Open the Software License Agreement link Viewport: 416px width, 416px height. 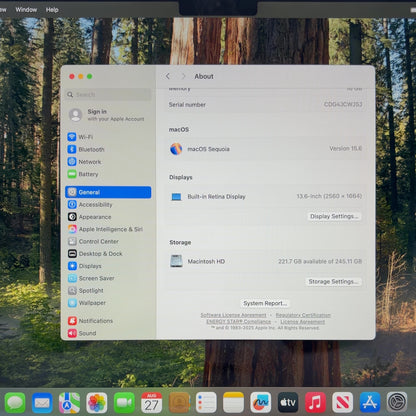click(233, 315)
